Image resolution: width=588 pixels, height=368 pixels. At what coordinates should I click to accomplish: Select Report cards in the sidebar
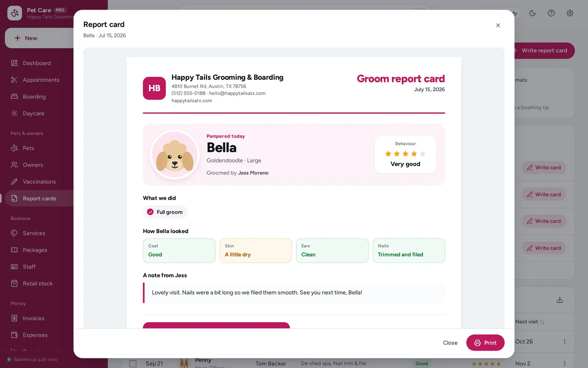[39, 199]
